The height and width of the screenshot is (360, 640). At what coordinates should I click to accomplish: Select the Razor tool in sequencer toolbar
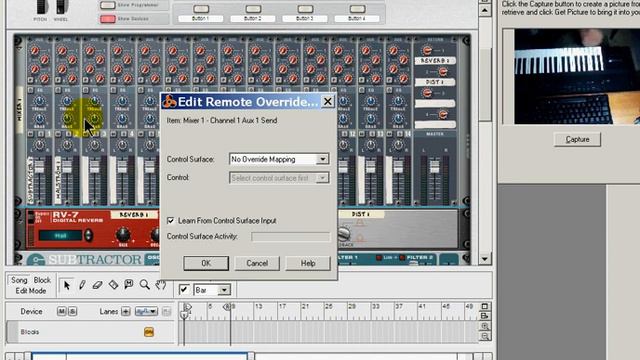[x=113, y=285]
